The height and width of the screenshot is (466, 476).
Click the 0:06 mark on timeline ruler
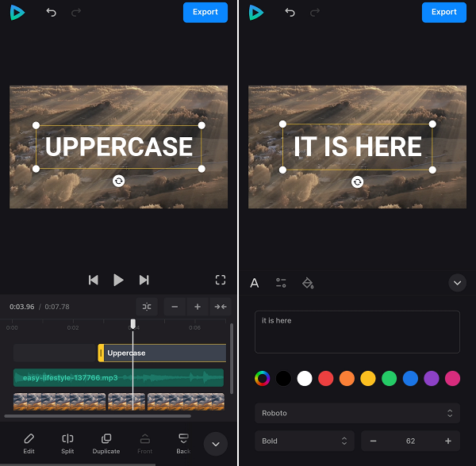(x=194, y=328)
